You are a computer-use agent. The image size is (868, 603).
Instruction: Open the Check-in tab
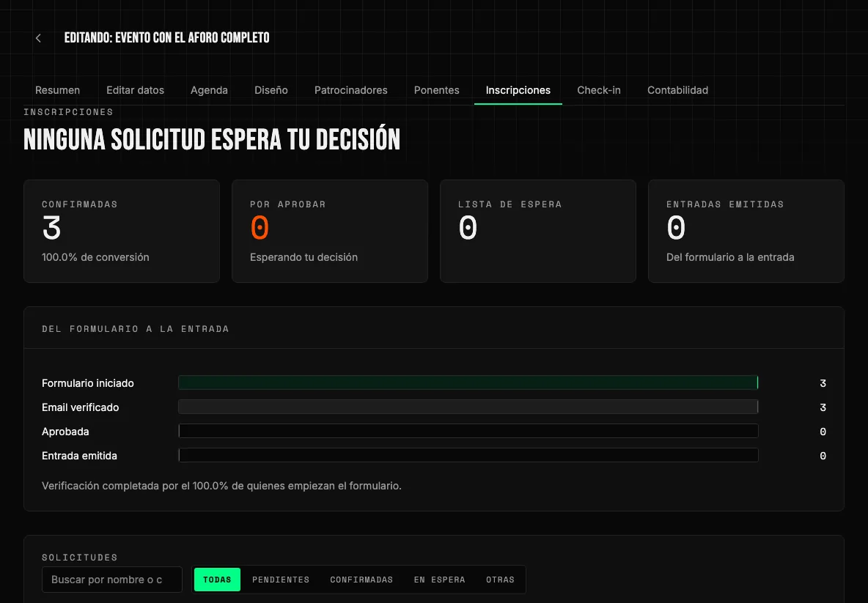click(599, 90)
